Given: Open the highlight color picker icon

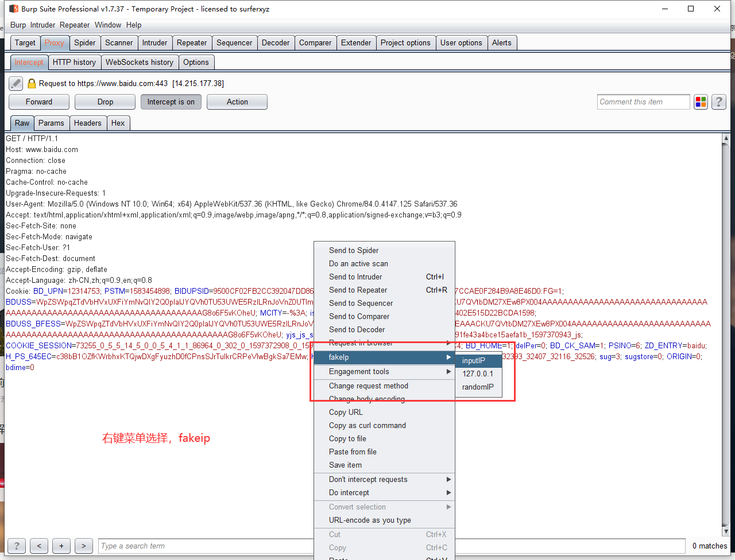Looking at the screenshot, I should [701, 102].
